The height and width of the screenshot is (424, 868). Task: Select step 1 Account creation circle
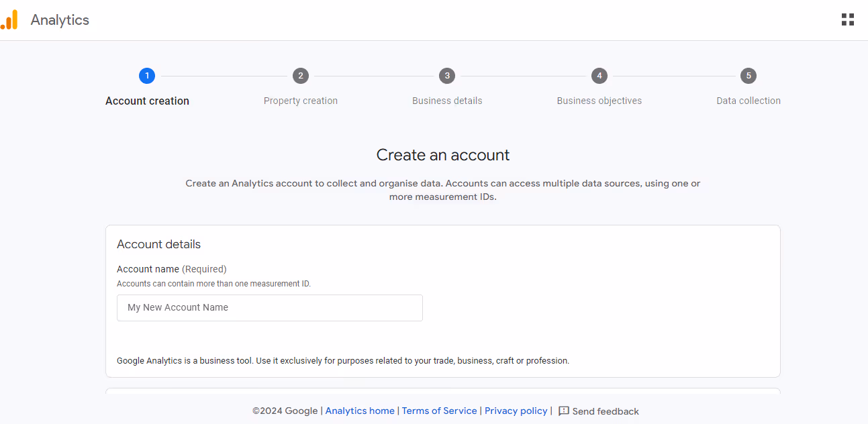(147, 76)
